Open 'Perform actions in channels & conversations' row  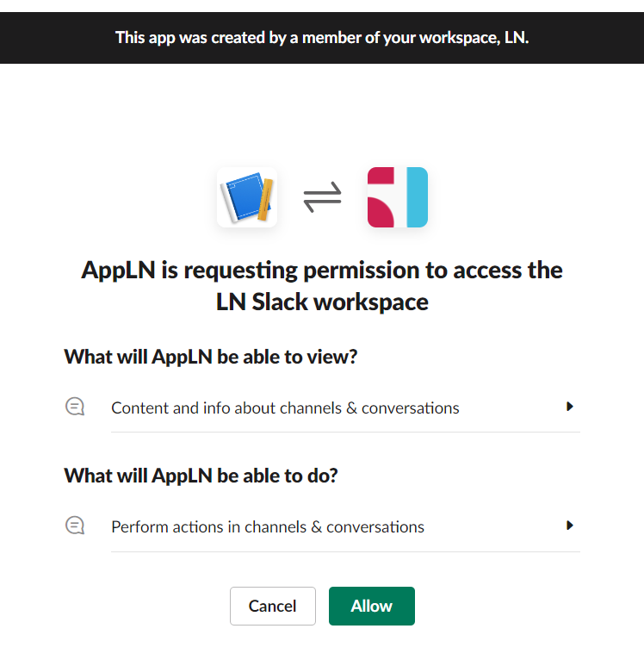[x=268, y=526]
